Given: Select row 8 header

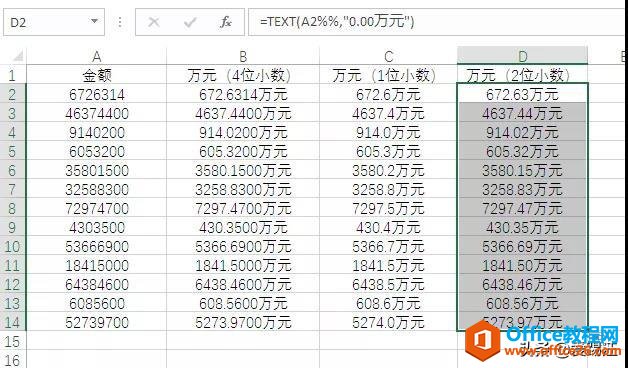Looking at the screenshot, I should coord(12,208).
